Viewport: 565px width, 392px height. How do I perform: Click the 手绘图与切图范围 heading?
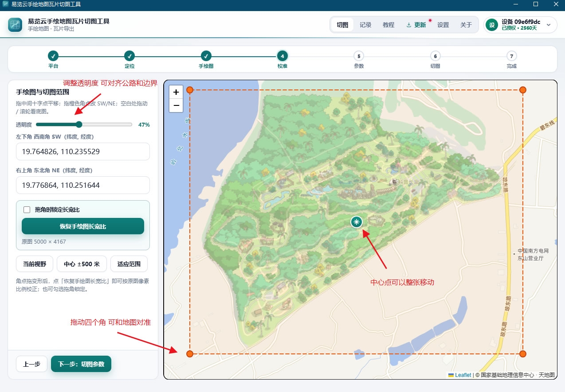43,92
